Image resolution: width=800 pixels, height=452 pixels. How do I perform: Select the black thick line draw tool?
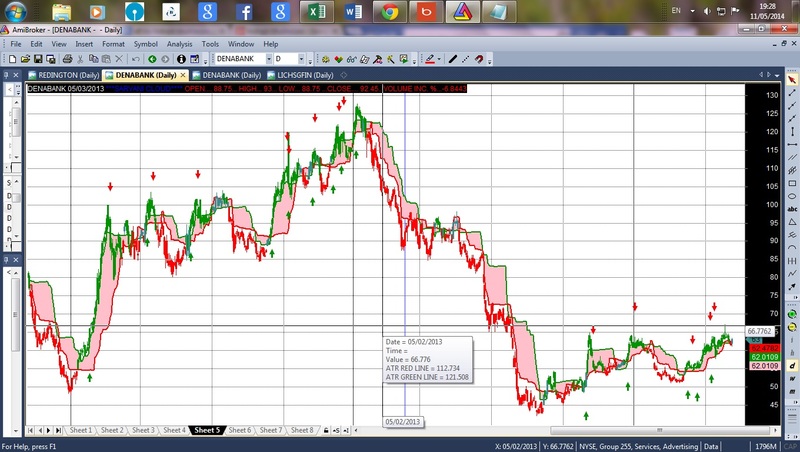pos(453,59)
